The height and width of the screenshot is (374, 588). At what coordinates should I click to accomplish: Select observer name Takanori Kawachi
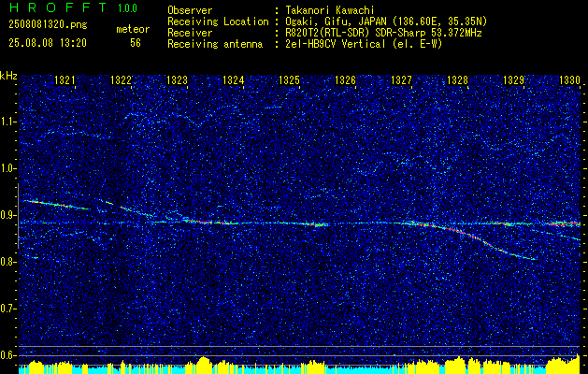click(x=330, y=10)
